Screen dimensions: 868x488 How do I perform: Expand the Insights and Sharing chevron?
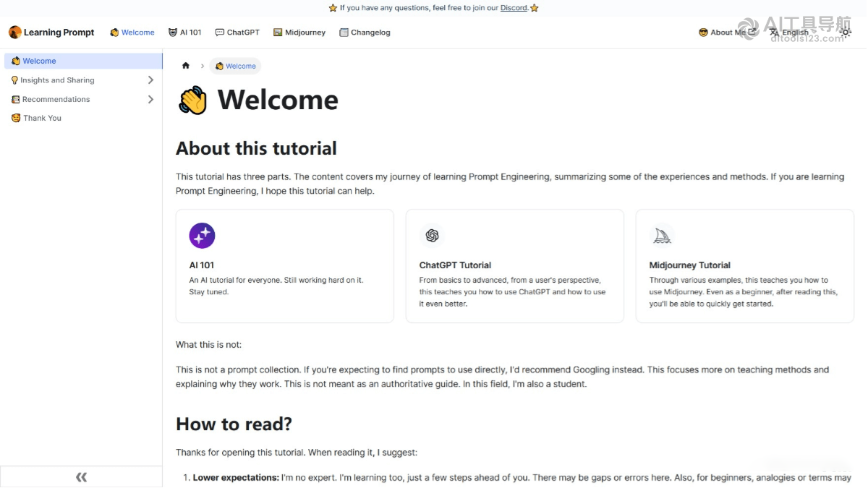point(150,80)
